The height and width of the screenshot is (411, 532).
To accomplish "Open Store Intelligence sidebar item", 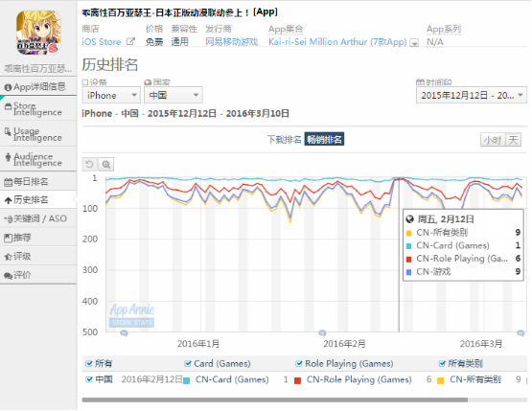I will (38, 108).
